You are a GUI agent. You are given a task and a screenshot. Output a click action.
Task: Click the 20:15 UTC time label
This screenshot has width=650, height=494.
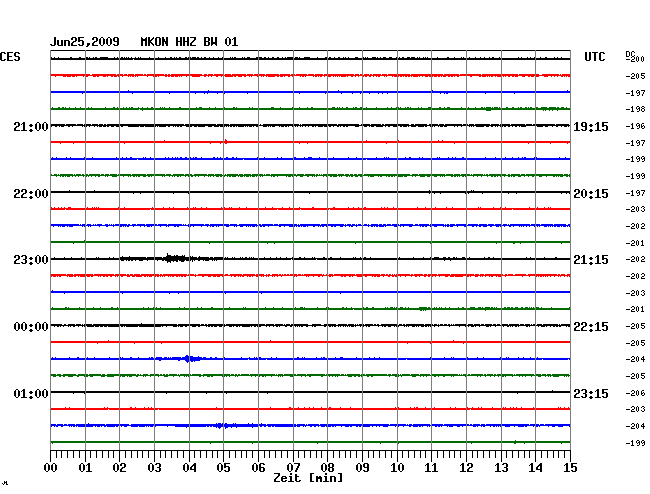tap(591, 194)
